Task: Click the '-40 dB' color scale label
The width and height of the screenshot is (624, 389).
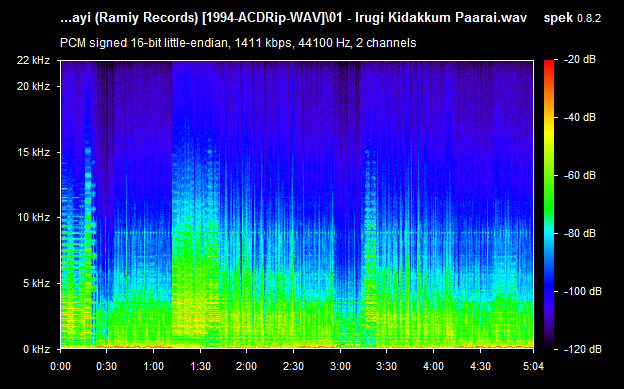Action: tap(580, 117)
